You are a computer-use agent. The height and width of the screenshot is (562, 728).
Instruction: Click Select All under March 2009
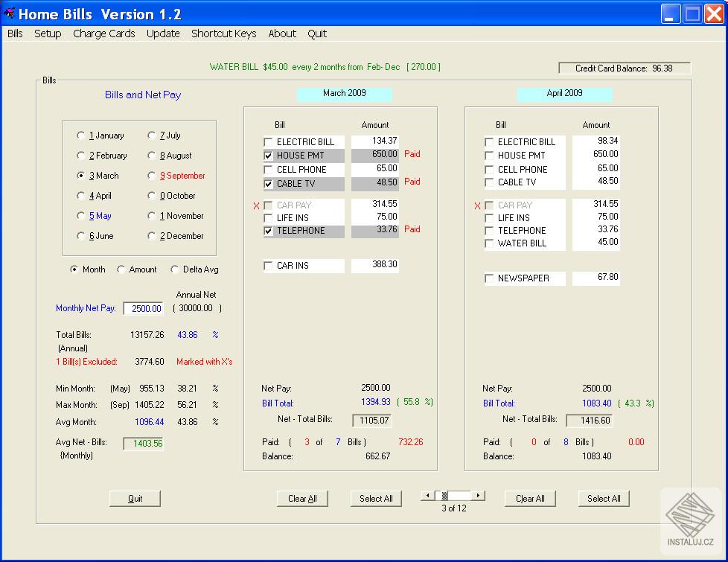pyautogui.click(x=376, y=499)
